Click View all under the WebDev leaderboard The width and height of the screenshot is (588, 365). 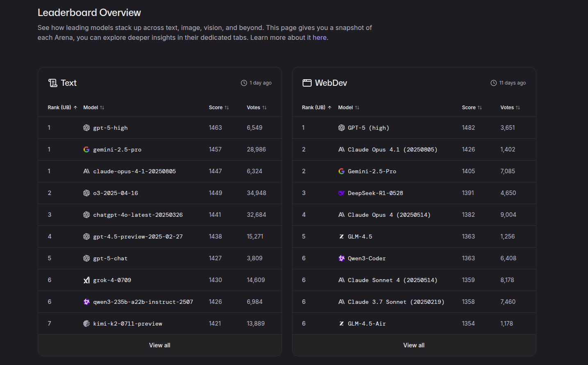tap(414, 345)
